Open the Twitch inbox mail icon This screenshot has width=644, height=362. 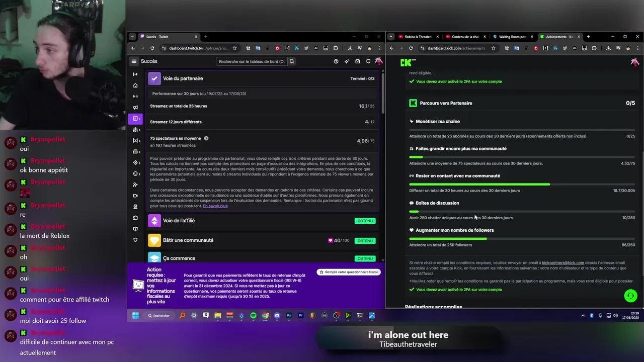pyautogui.click(x=357, y=61)
